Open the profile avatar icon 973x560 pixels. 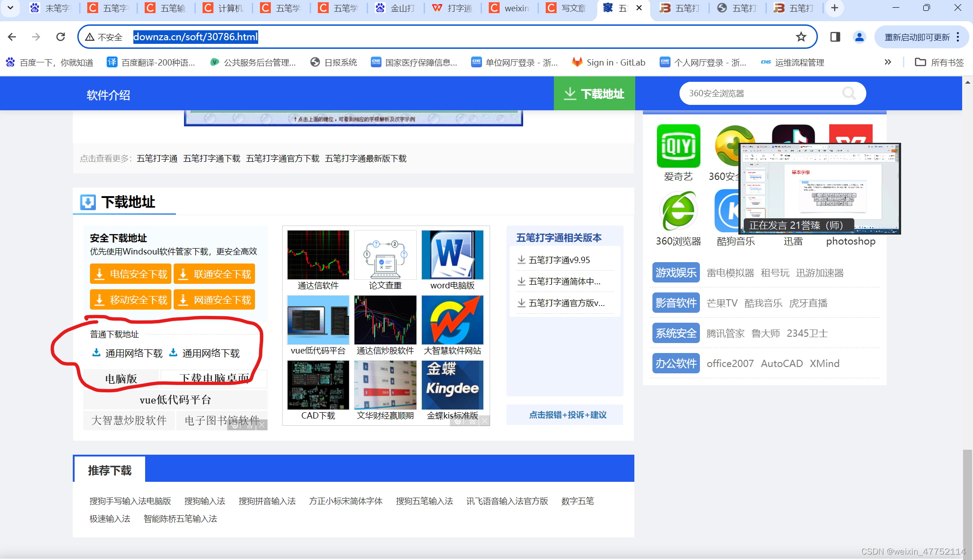859,37
